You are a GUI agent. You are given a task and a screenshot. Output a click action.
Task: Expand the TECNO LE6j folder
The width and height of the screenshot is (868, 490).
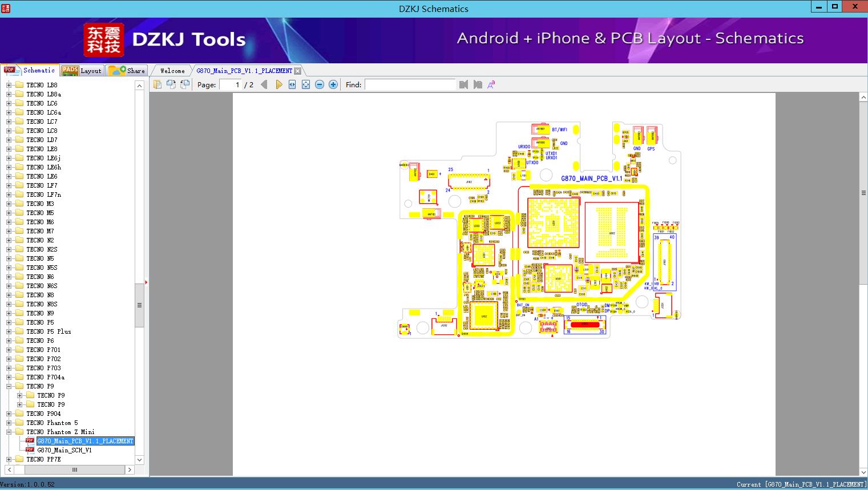tap(9, 158)
